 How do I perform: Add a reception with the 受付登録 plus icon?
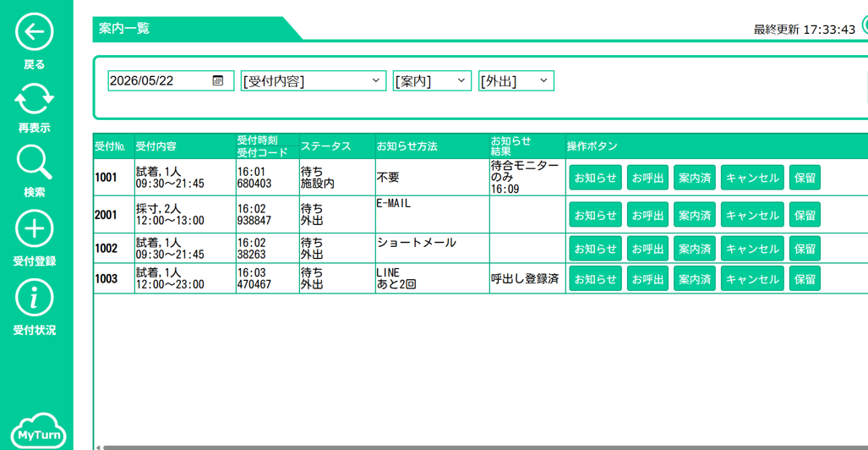[35, 229]
